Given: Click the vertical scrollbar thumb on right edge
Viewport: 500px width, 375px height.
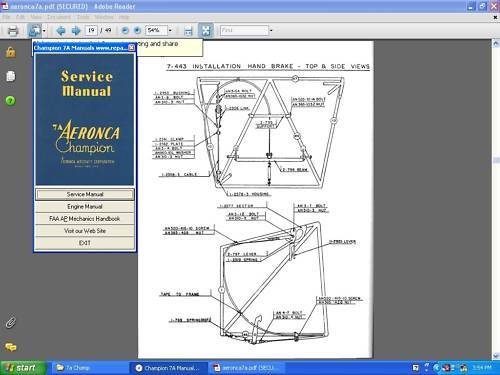Looking at the screenshot, I should point(496,161).
